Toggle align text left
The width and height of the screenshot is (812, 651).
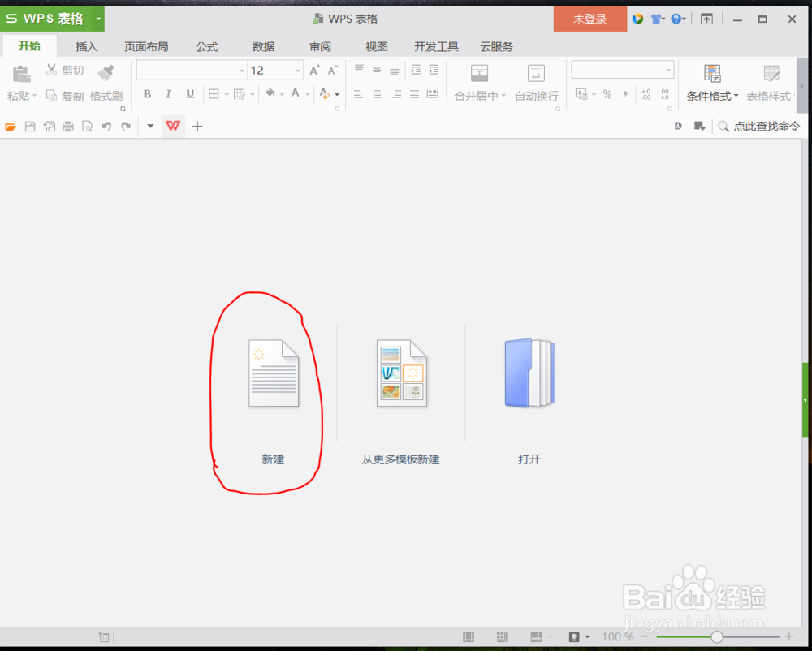pyautogui.click(x=358, y=94)
